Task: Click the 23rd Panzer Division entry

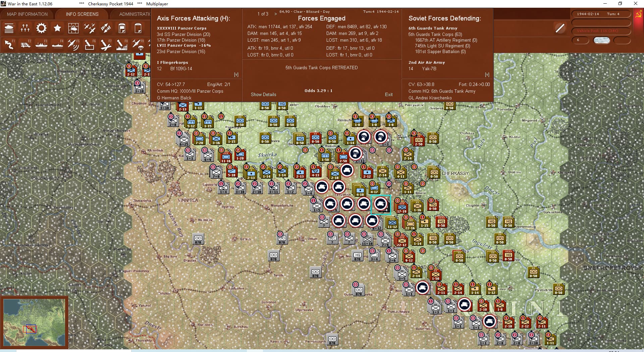Action: click(x=181, y=51)
